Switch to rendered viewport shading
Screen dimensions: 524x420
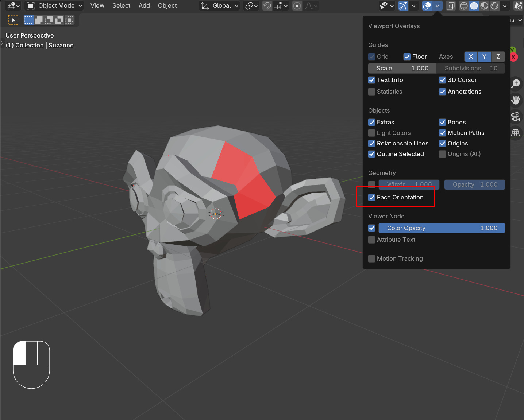click(x=494, y=6)
